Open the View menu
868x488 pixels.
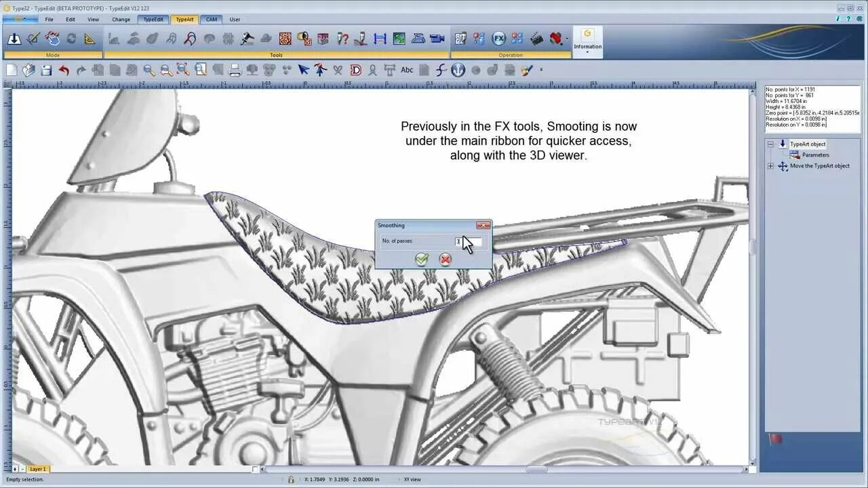coord(93,19)
